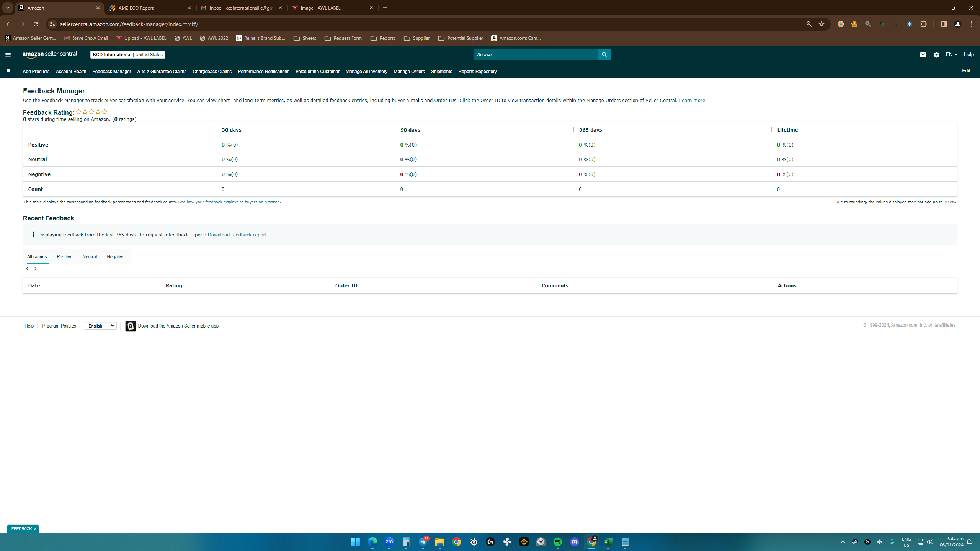Image resolution: width=980 pixels, height=551 pixels.
Task: Click the Amazon Seller mobile app icon
Action: 131,326
